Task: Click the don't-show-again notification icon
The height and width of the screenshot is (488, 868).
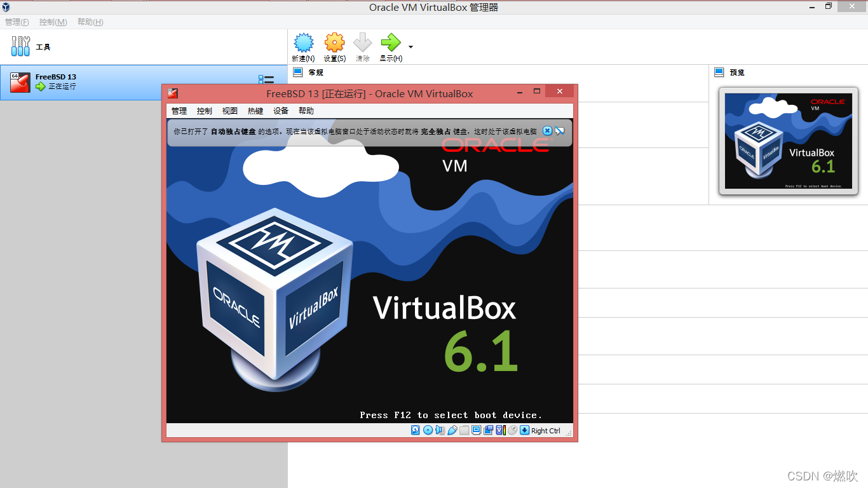Action: [560, 131]
